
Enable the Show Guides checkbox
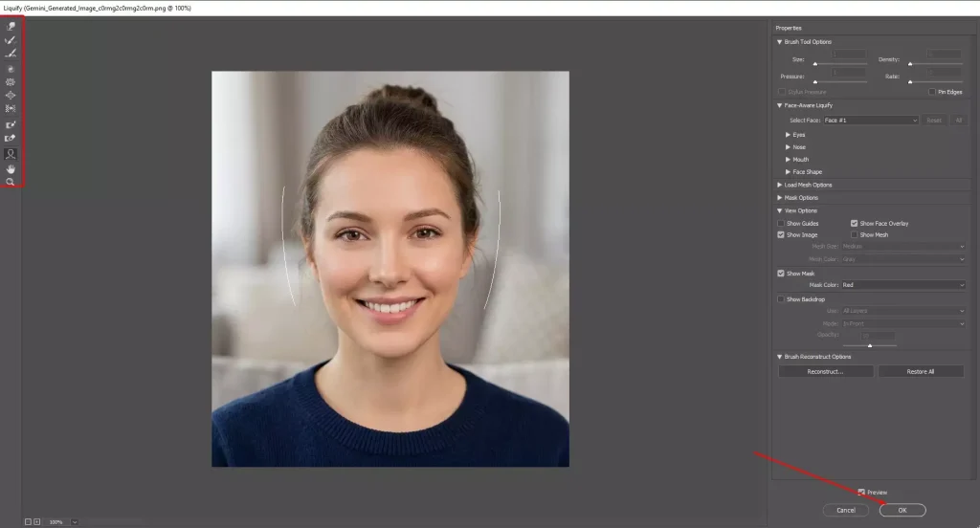coord(781,223)
